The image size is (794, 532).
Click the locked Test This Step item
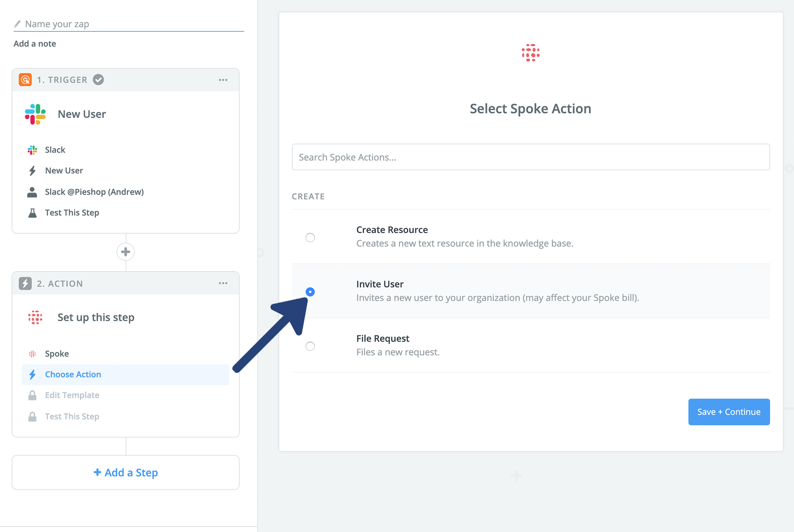click(x=72, y=416)
